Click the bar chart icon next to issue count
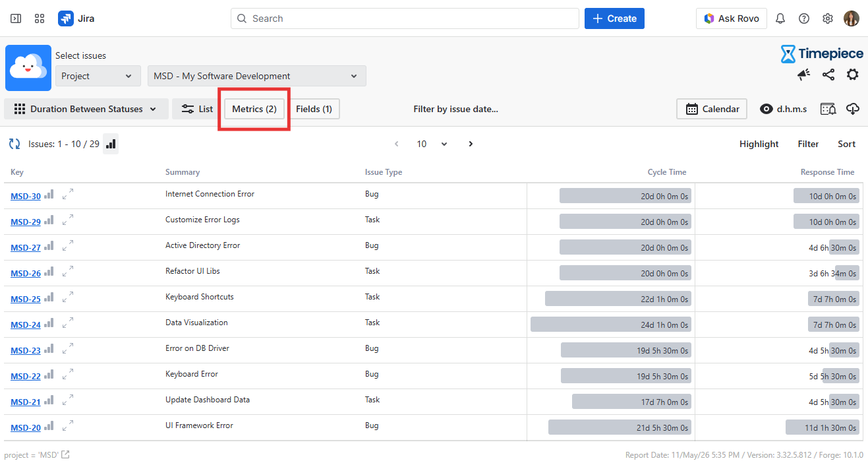The width and height of the screenshot is (868, 467). (x=111, y=144)
